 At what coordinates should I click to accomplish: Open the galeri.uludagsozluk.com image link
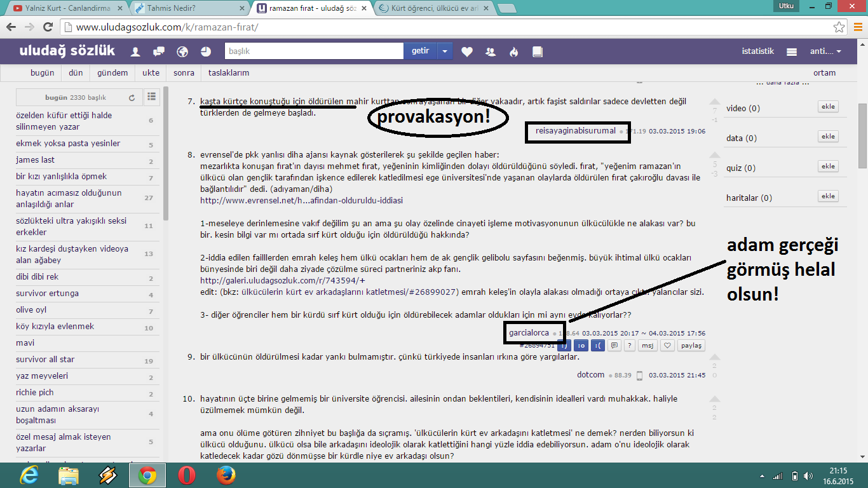coord(283,281)
